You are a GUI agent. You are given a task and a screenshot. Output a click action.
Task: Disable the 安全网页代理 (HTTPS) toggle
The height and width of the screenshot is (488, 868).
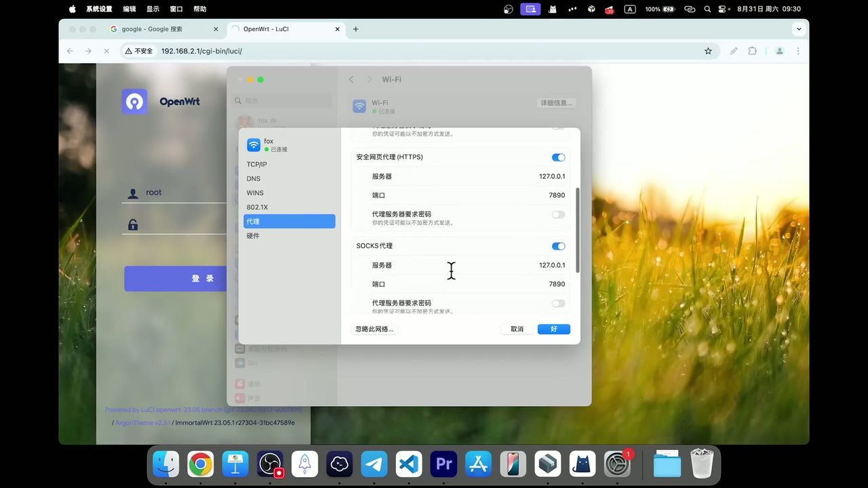pyautogui.click(x=558, y=157)
